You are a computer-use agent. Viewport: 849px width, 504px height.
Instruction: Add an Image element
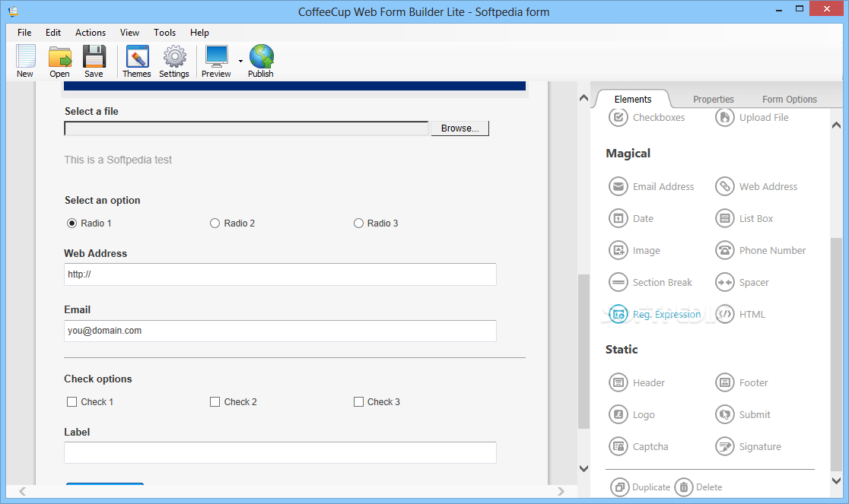634,250
